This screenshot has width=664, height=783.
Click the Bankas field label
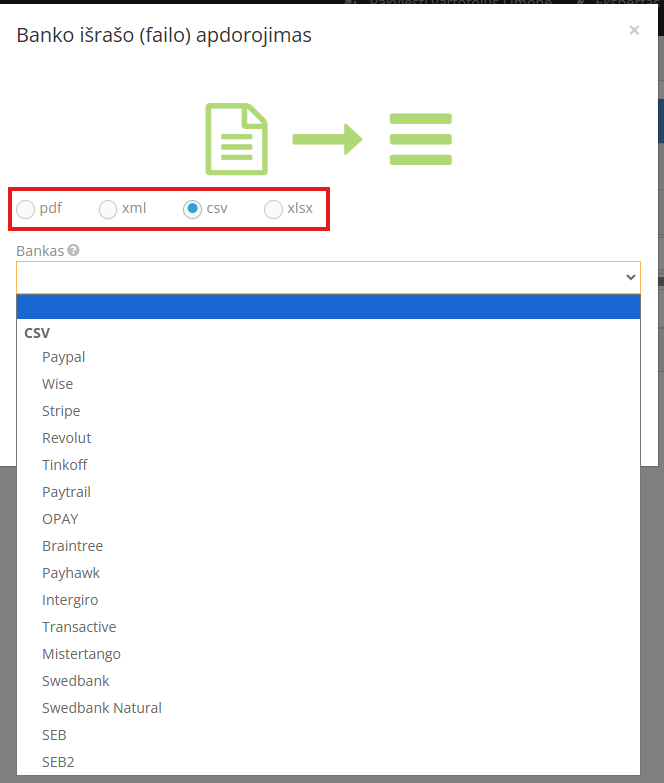(40, 251)
